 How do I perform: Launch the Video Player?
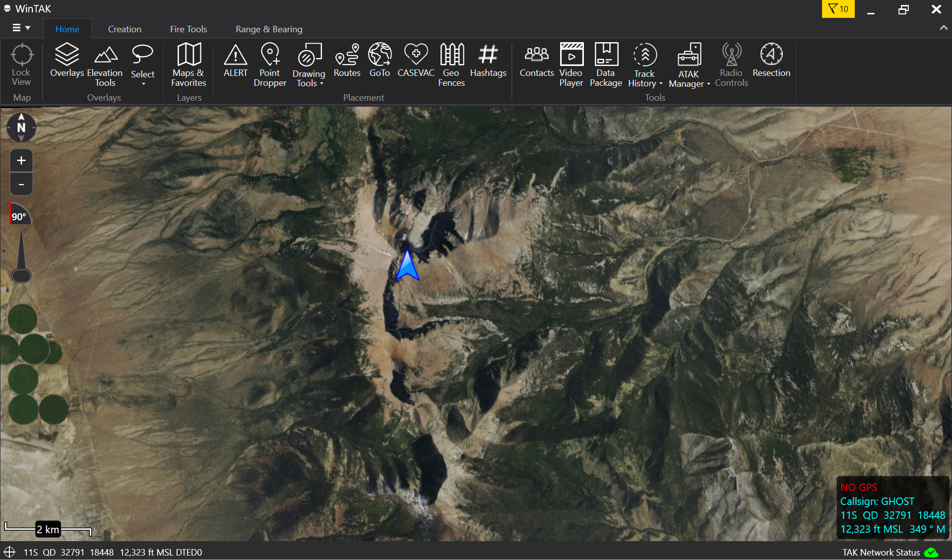pos(571,64)
